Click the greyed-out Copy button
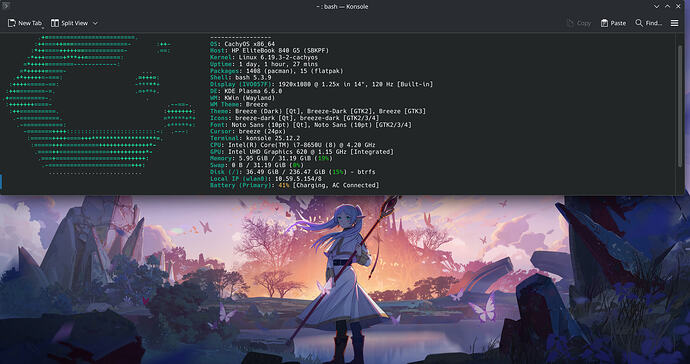The height and width of the screenshot is (364, 690). click(579, 23)
